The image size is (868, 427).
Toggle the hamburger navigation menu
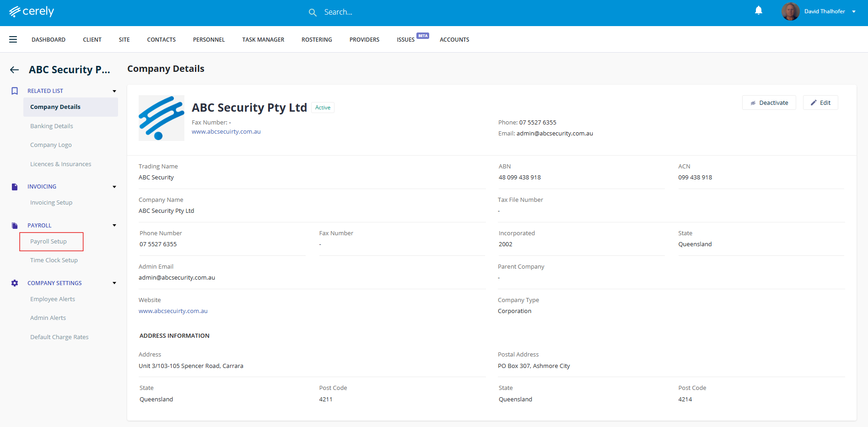13,39
